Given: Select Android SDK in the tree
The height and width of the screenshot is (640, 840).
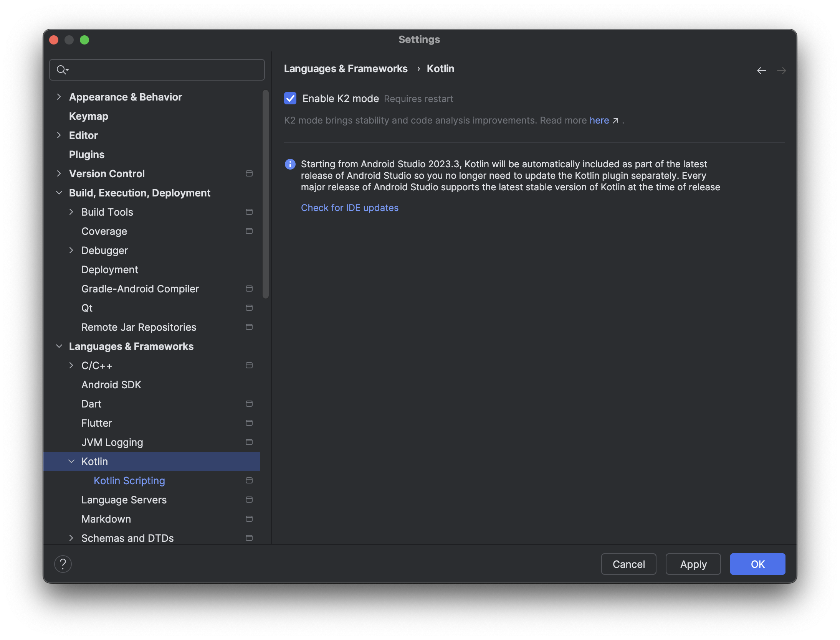Looking at the screenshot, I should click(x=111, y=384).
